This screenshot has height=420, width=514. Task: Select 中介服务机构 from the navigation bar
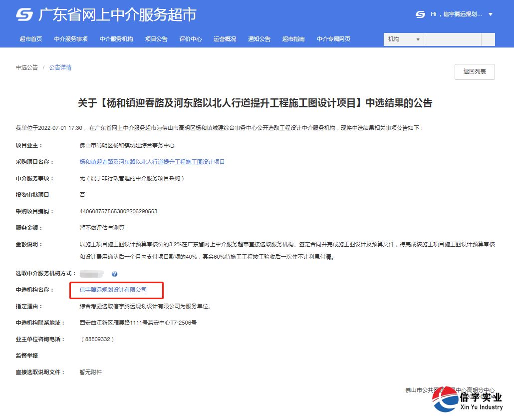(116, 39)
